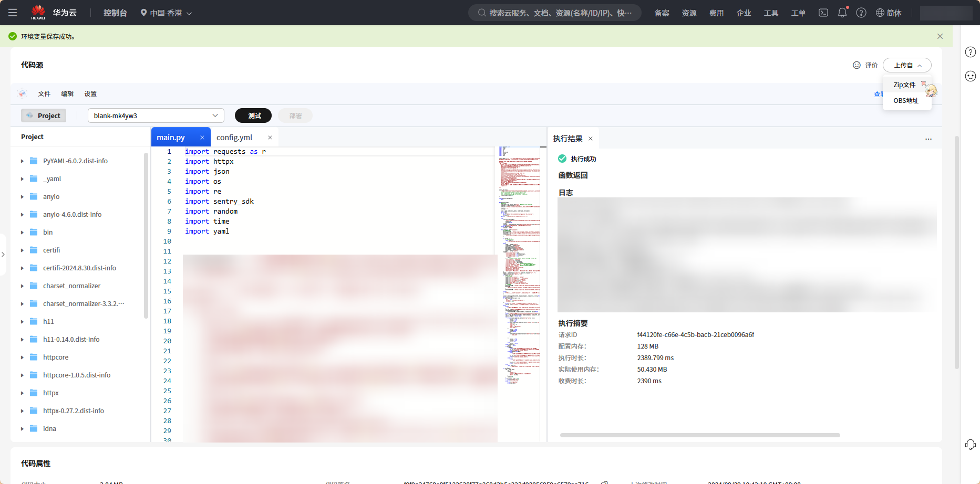Viewport: 980px width, 484px height.
Task: Switch to the config.yml tab
Action: 234,138
